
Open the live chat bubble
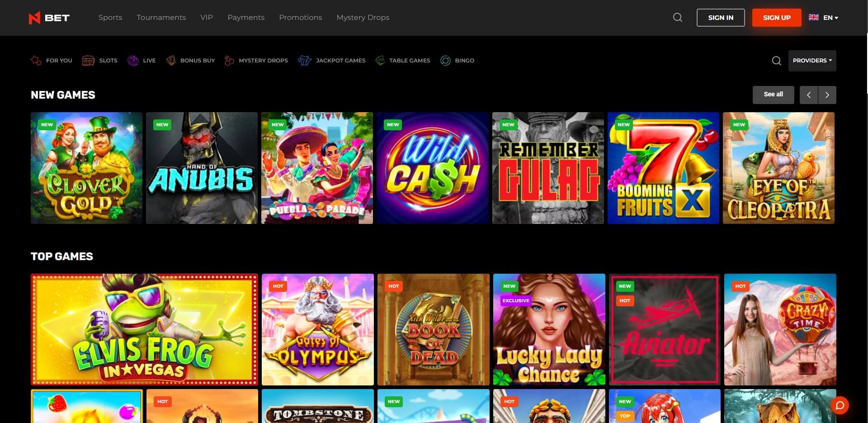click(840, 406)
